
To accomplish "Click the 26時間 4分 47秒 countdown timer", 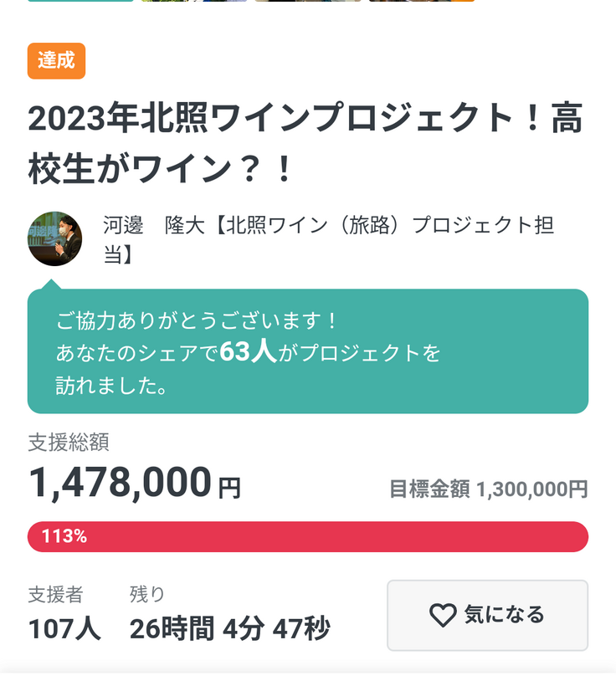I will pos(229,628).
